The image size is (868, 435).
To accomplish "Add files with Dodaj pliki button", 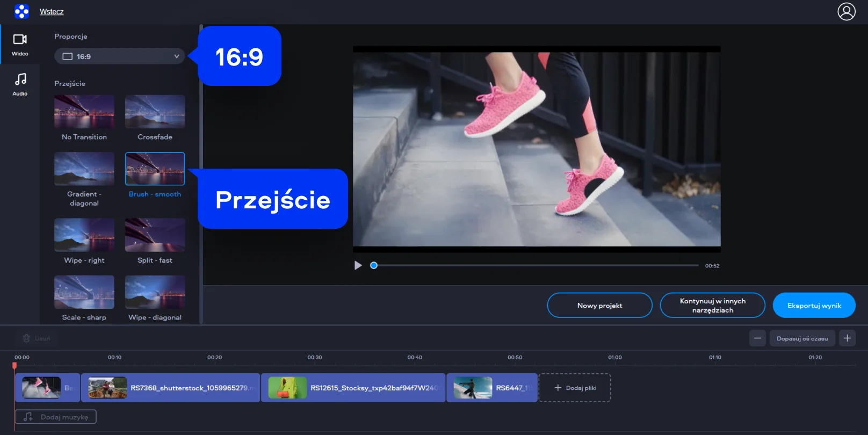I will point(575,388).
